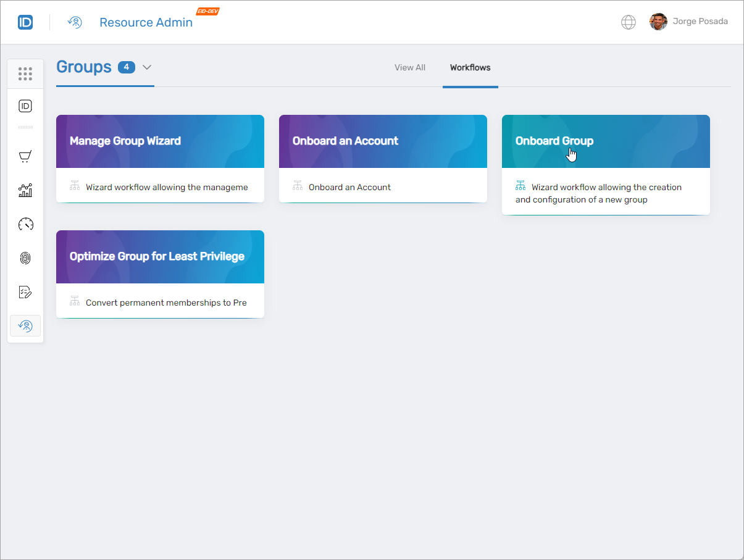Open the dashboard gauge section
The image size is (744, 560).
coord(25,224)
